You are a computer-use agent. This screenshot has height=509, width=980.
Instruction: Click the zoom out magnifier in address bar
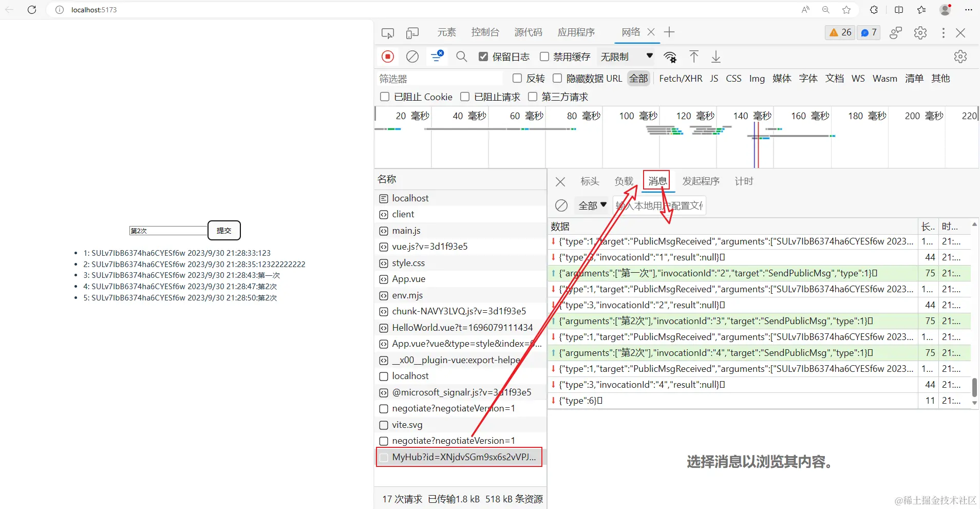[x=826, y=10]
